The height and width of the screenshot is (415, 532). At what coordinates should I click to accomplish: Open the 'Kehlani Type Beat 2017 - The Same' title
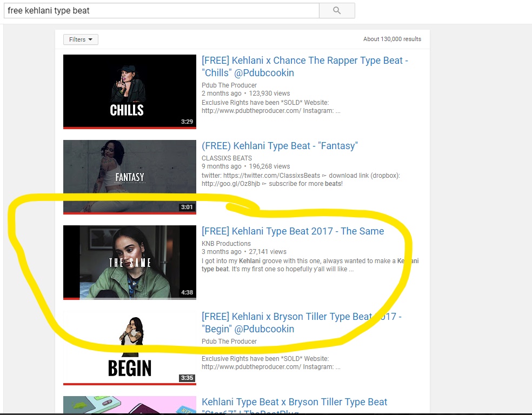293,231
